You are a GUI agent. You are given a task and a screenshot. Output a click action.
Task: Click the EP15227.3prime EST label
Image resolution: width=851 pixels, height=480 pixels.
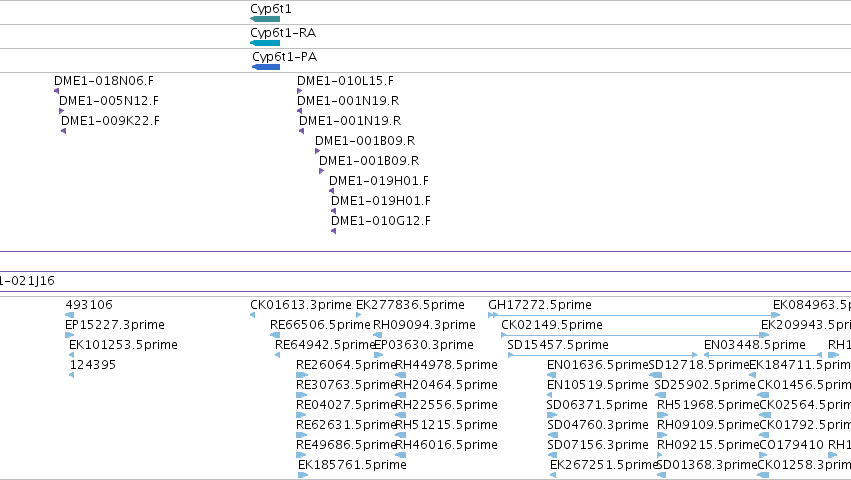point(115,325)
